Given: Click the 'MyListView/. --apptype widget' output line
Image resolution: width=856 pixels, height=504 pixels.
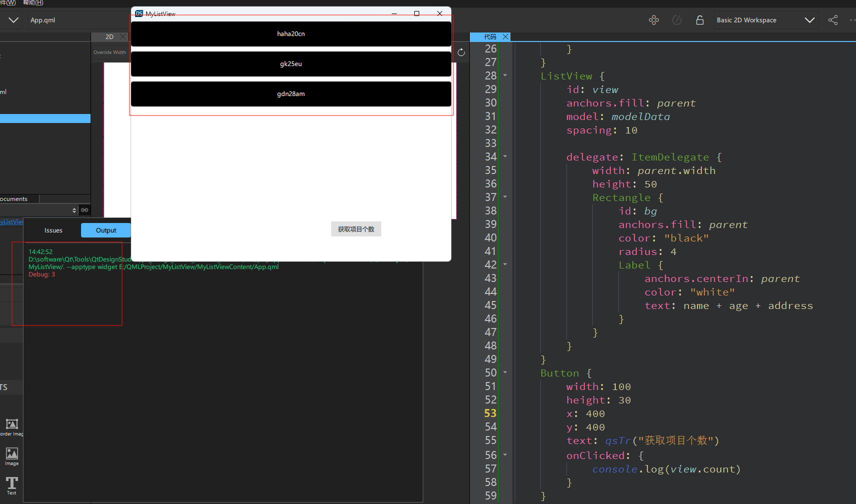Looking at the screenshot, I should [x=154, y=267].
